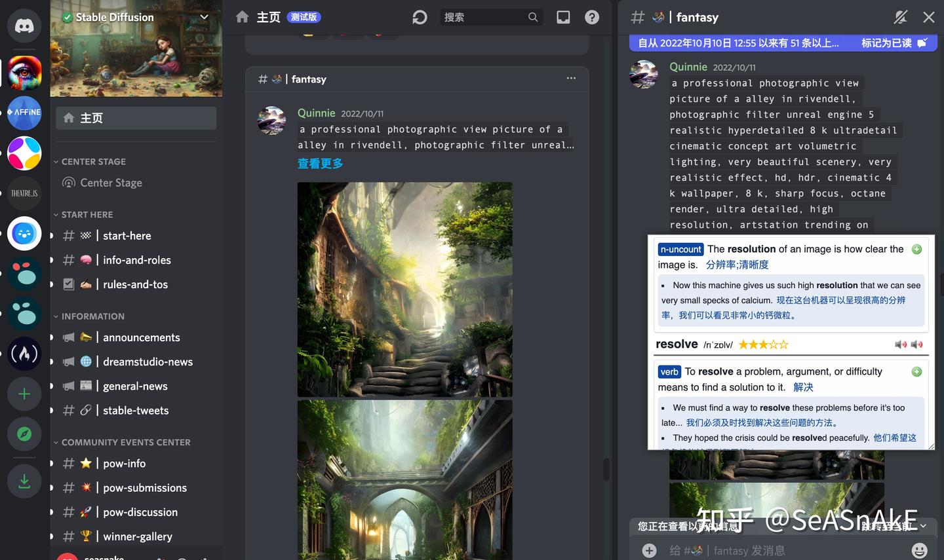This screenshot has height=560, width=944.
Task: Open the rules-and-tos channel
Action: click(x=136, y=284)
